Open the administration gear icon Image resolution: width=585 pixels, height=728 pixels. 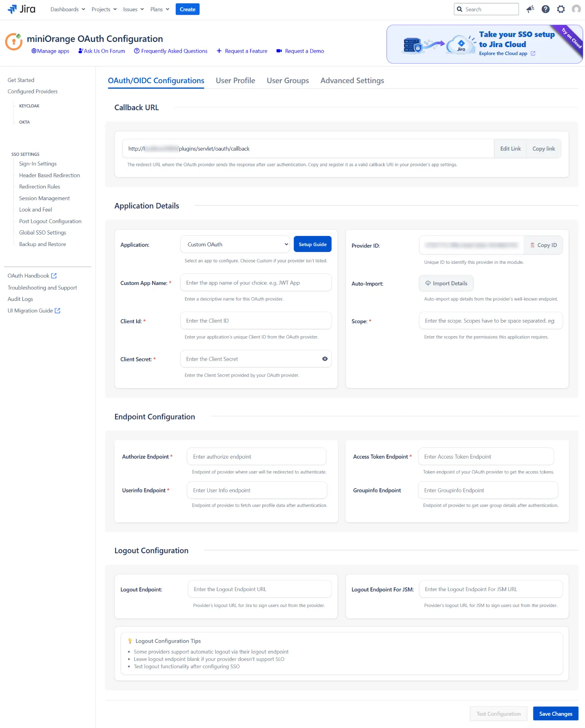click(x=561, y=9)
